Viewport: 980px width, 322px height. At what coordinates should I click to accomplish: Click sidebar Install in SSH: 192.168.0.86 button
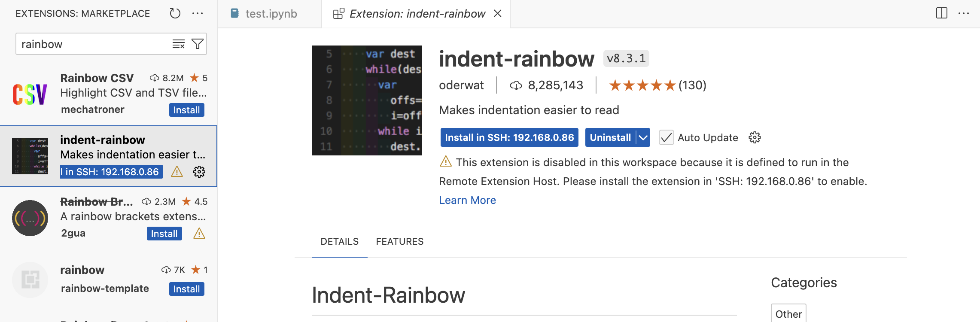[112, 172]
